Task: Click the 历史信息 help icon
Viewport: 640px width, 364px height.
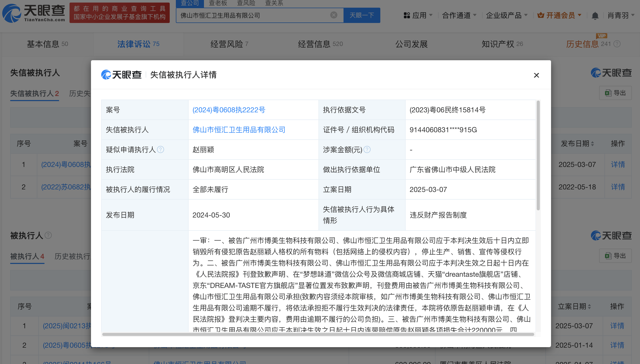Action: click(x=617, y=44)
